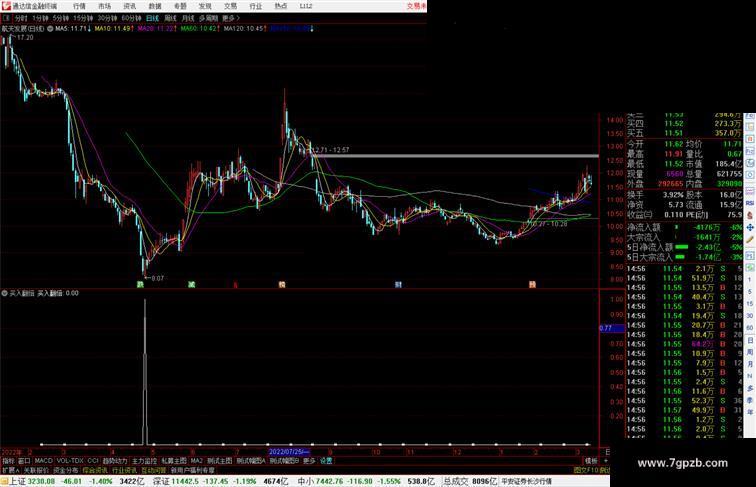Screen dimensions: 756x487
Task: Click the sidebar icon just below the pencil
Action: coord(750,255)
